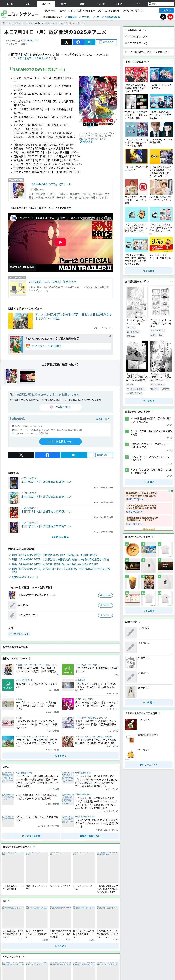This screenshot has width=175, height=980.
Task: Click the pencil icon beside 鈴木祐斗
Action: 12,605
